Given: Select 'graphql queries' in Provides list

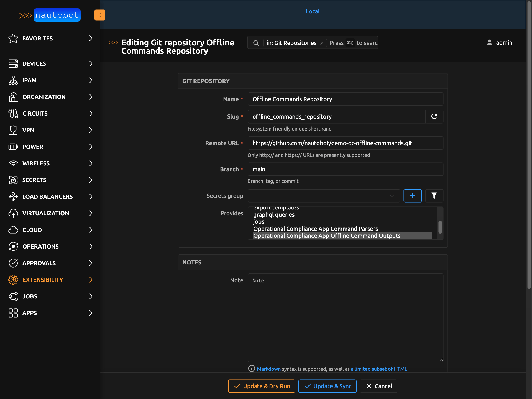Looking at the screenshot, I should [x=342, y=214].
